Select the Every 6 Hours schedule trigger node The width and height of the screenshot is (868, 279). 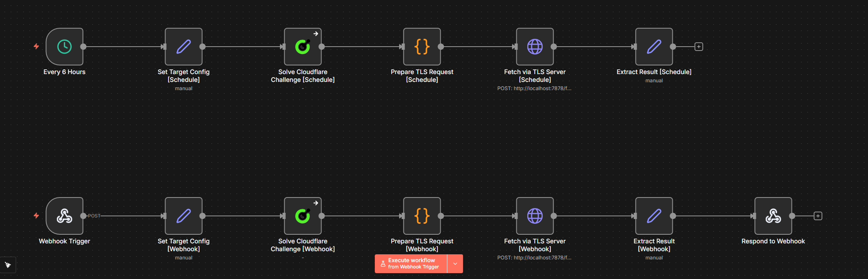tap(64, 47)
